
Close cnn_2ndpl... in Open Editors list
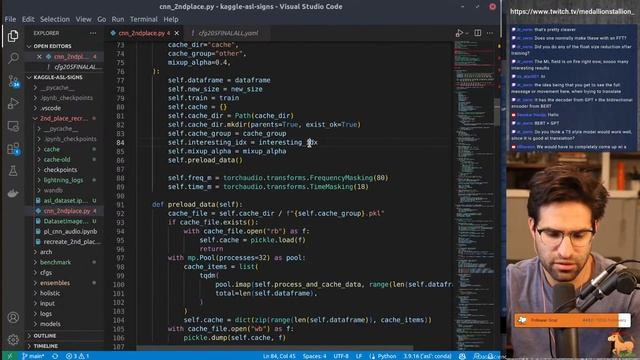click(x=39, y=57)
